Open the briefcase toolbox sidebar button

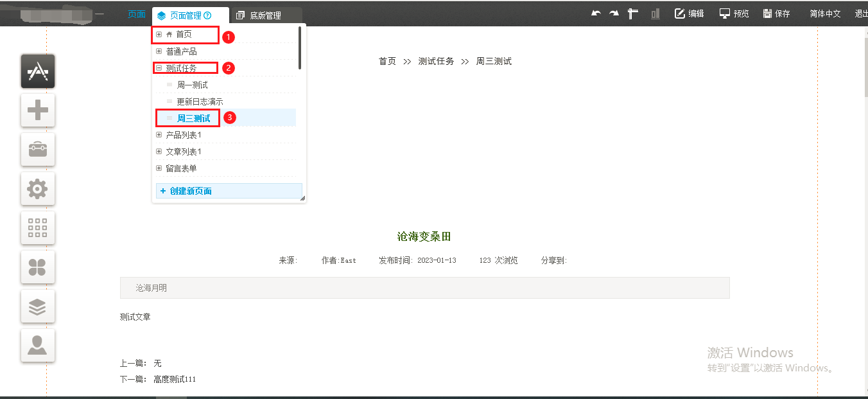click(38, 150)
